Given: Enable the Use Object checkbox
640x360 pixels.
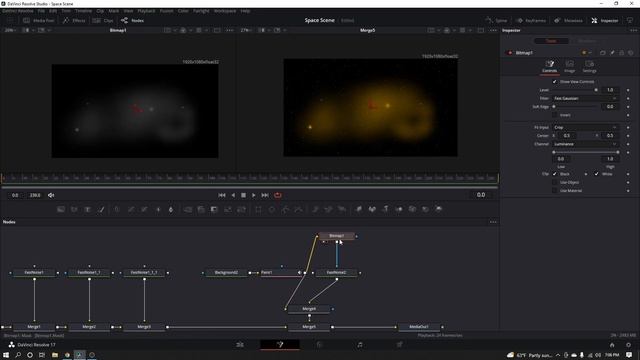Looking at the screenshot, I should 555,182.
